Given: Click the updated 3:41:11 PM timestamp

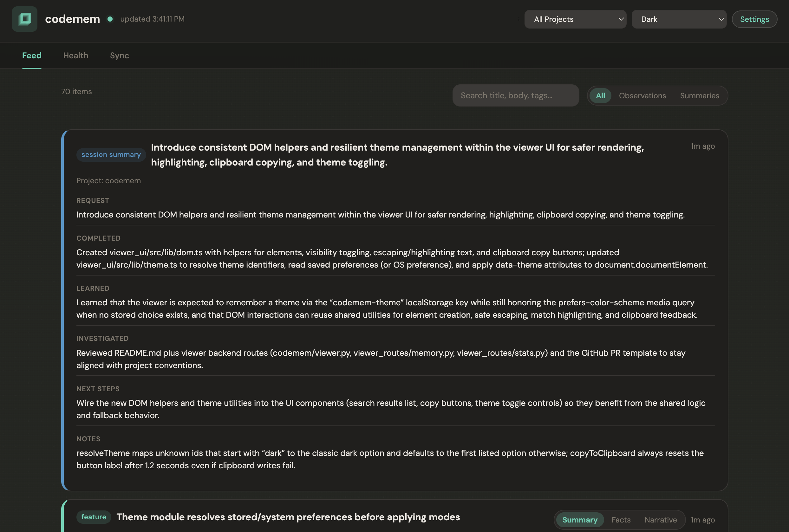Looking at the screenshot, I should (152, 19).
